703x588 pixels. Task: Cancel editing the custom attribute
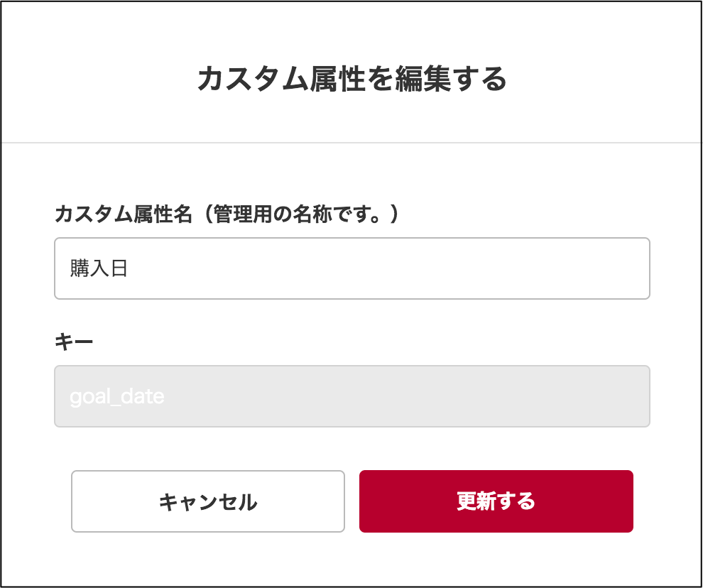coord(208,501)
